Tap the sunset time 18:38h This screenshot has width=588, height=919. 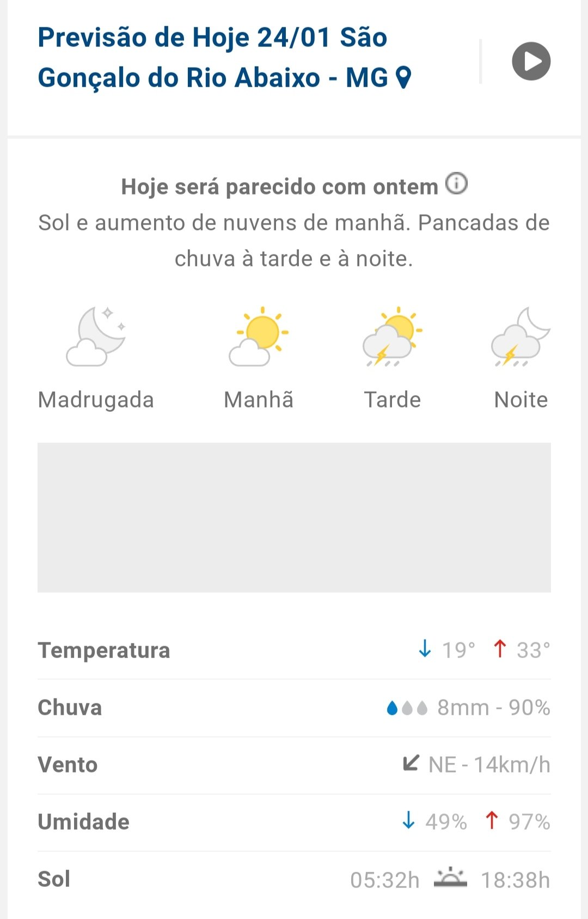coord(516,880)
